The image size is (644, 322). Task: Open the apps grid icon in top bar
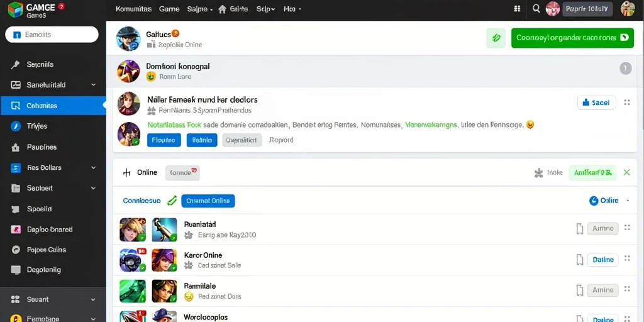(x=517, y=9)
